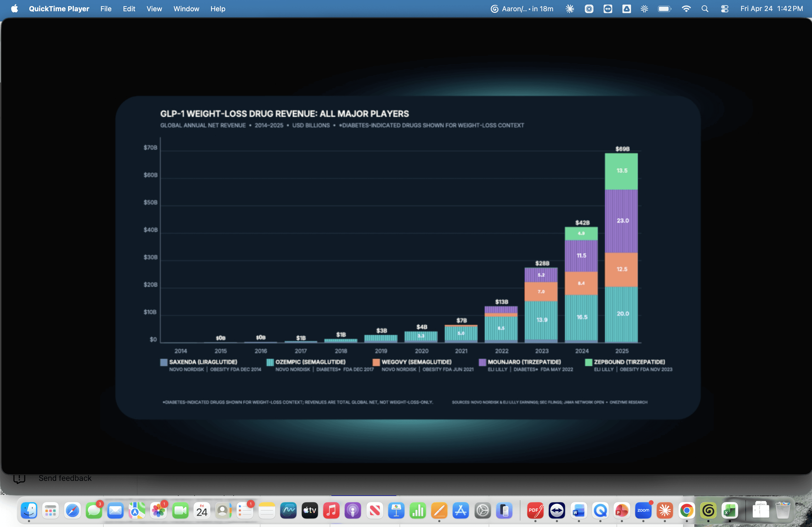Viewport: 812px width, 527px height.
Task: Click the 2025 bar in chart video
Action: [x=621, y=247]
